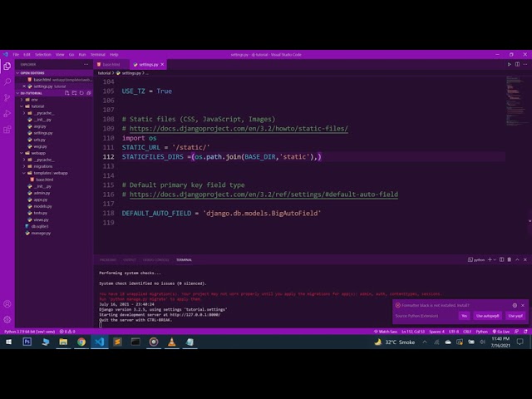
Task: Open the Explorer view in the activity bar
Action: pyautogui.click(x=7, y=66)
